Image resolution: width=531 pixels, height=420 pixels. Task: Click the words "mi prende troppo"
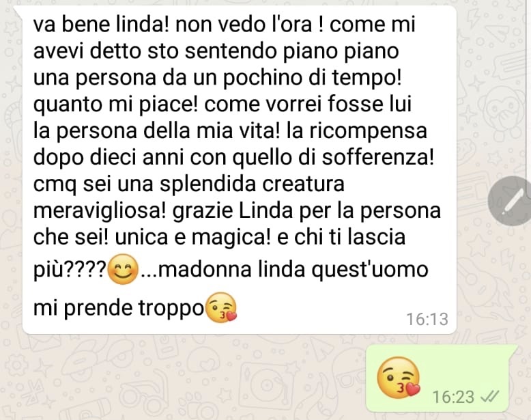click(118, 308)
